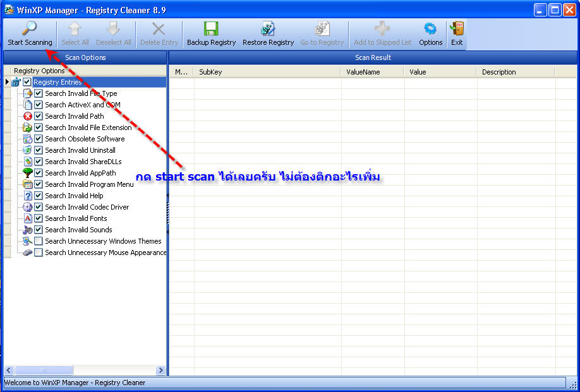The image size is (580, 392).
Task: Maximize the Registry Cleaner window
Action: pos(555,10)
